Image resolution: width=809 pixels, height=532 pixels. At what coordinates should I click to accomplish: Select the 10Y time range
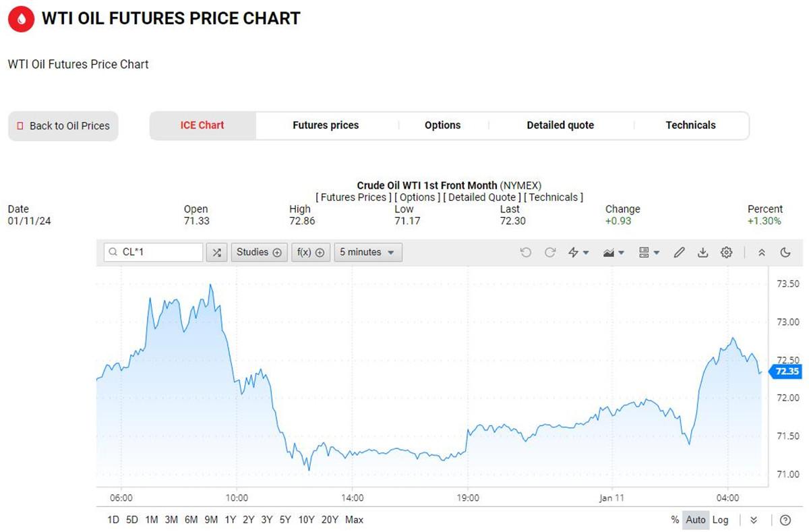click(x=306, y=520)
